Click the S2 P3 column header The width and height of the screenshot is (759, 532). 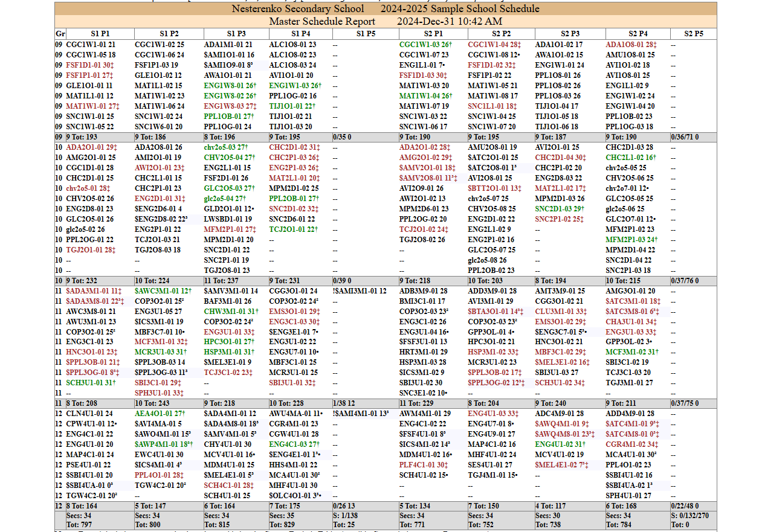point(569,34)
